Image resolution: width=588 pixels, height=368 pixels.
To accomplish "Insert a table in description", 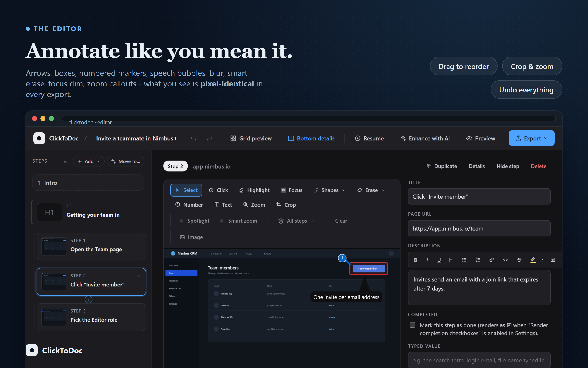I will (553, 260).
